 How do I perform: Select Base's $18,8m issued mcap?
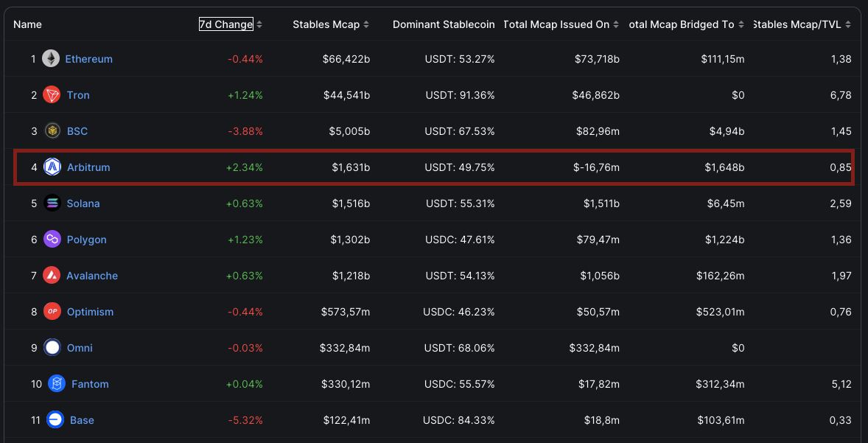[x=602, y=419]
